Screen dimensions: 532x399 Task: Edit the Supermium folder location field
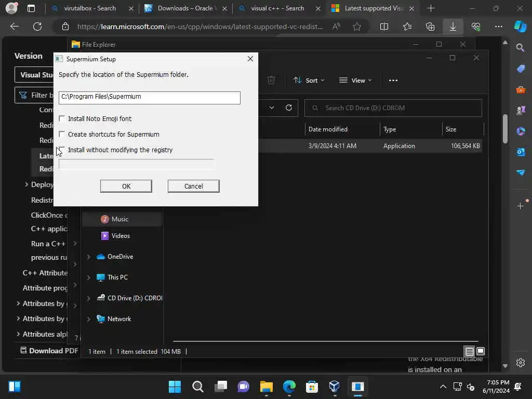point(149,98)
